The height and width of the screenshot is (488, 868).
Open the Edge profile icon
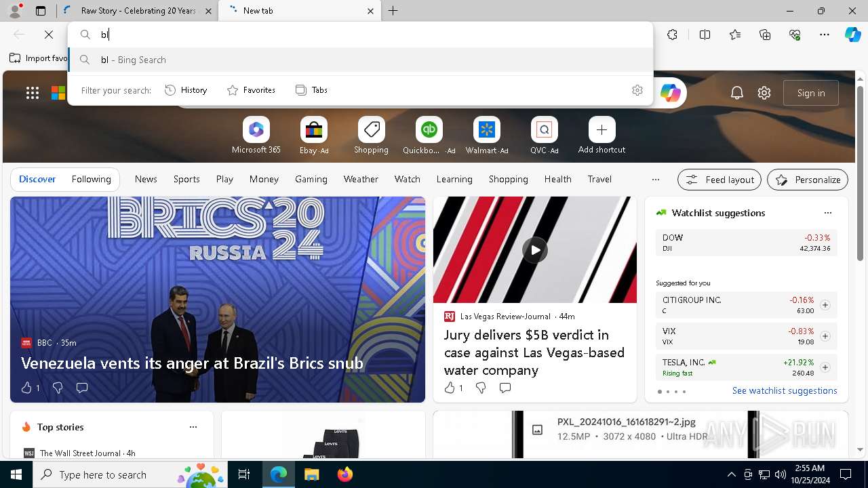(15, 10)
